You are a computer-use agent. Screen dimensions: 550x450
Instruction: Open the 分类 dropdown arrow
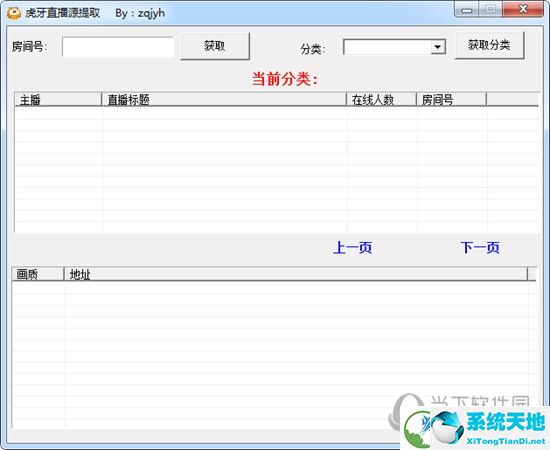pos(438,47)
